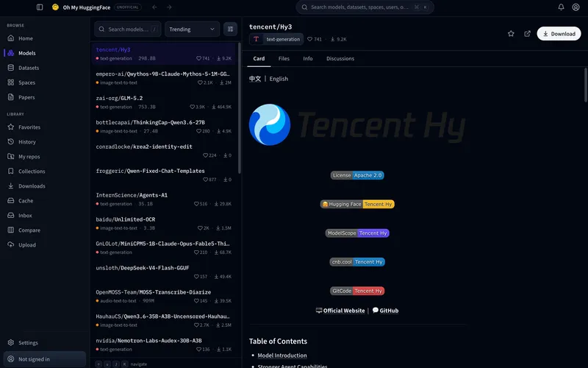
Task: Select froggeric/Qwen-Fixed-Chat-Templates model
Action: [163, 175]
